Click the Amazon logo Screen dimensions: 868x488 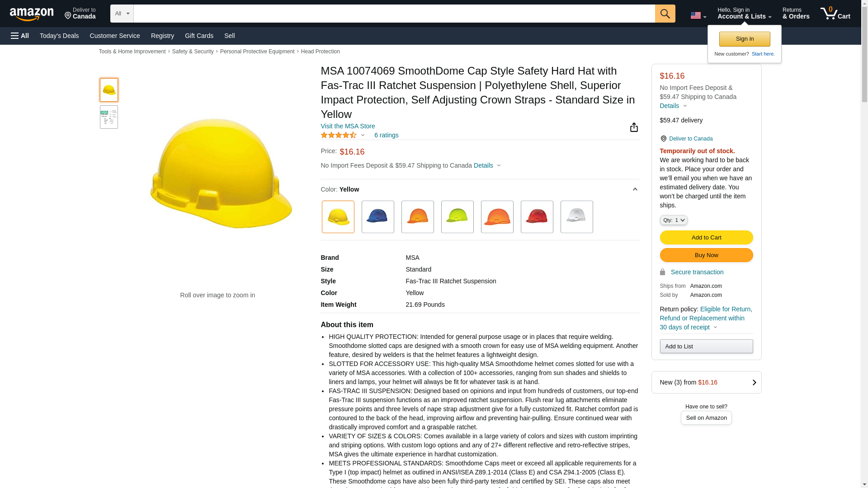coord(32,14)
